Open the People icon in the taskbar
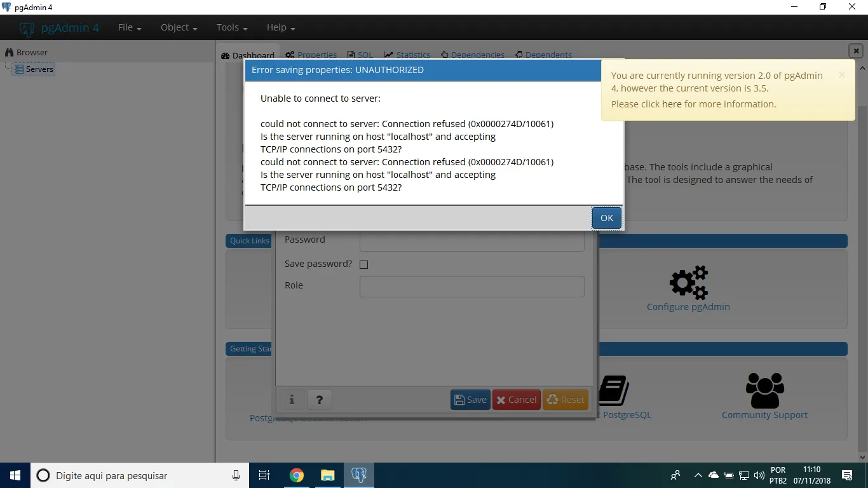This screenshot has width=868, height=488. [x=675, y=475]
